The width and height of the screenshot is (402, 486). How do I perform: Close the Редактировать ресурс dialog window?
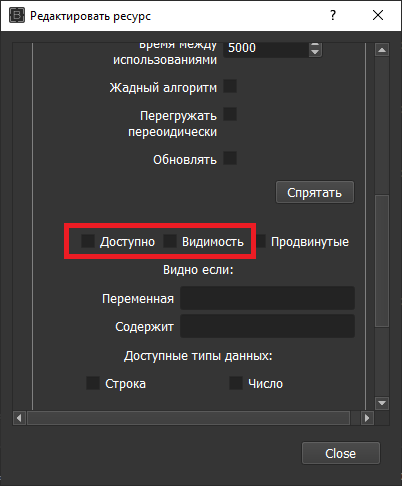tap(378, 15)
